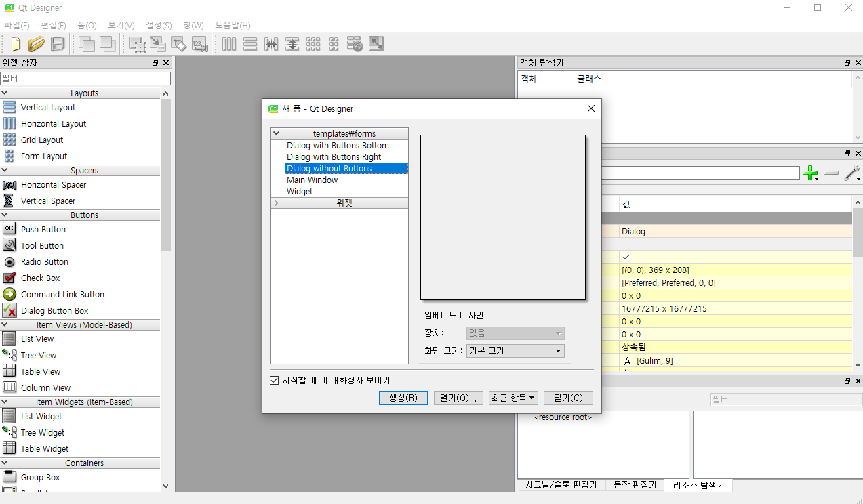Select Widget template in list
Screen dimensions: 863x504
(x=300, y=192)
